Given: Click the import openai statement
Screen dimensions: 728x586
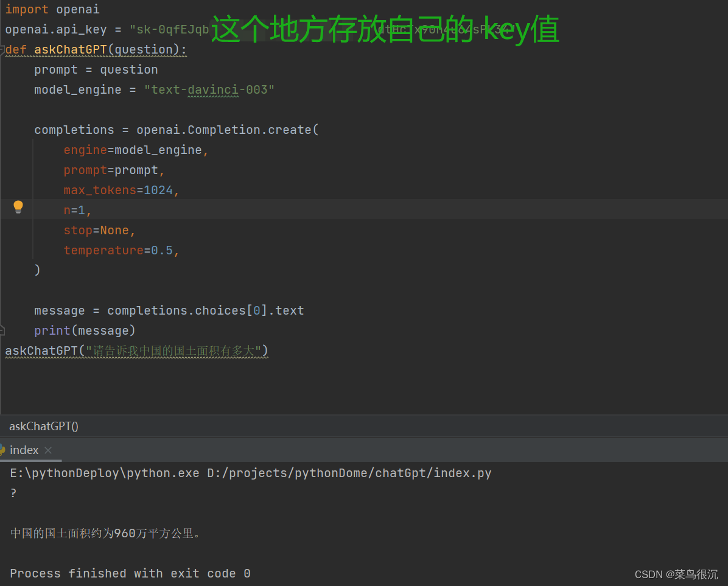Looking at the screenshot, I should tap(52, 9).
